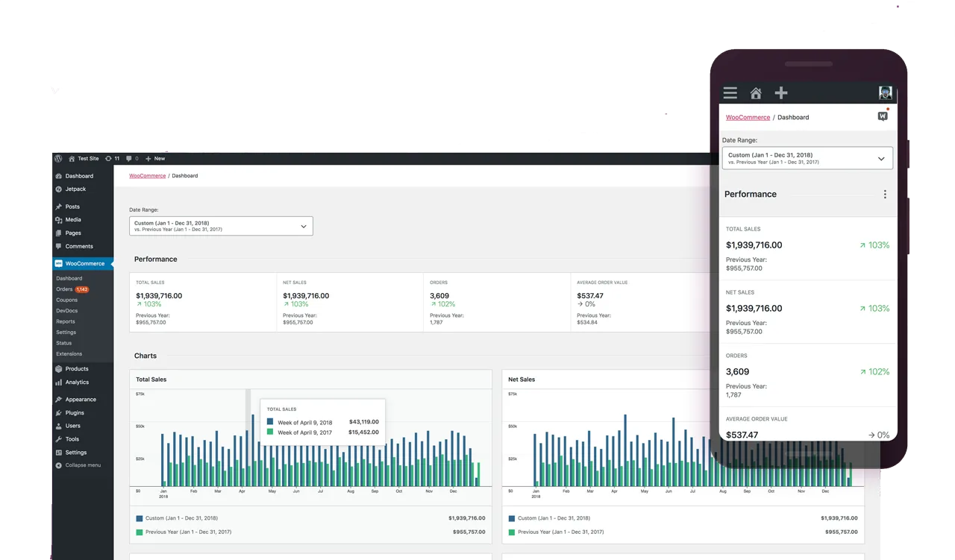
Task: Click the Net Sales chart title
Action: click(x=522, y=380)
